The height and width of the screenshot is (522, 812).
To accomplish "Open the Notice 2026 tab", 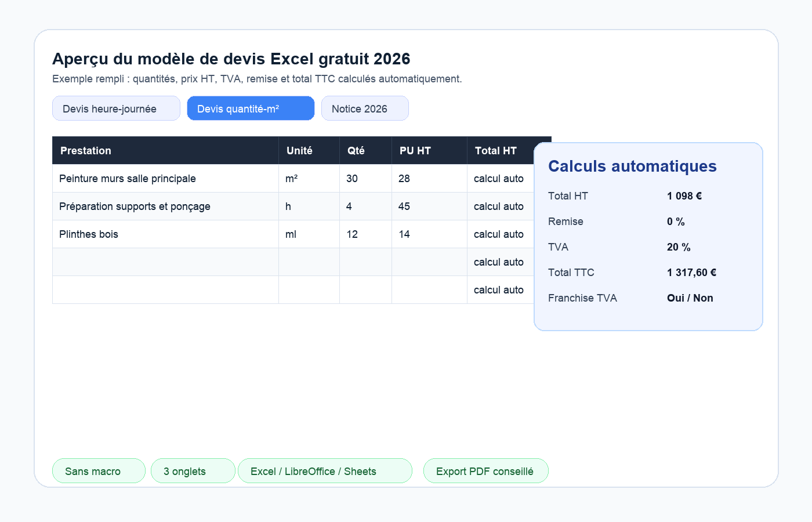I will (365, 108).
